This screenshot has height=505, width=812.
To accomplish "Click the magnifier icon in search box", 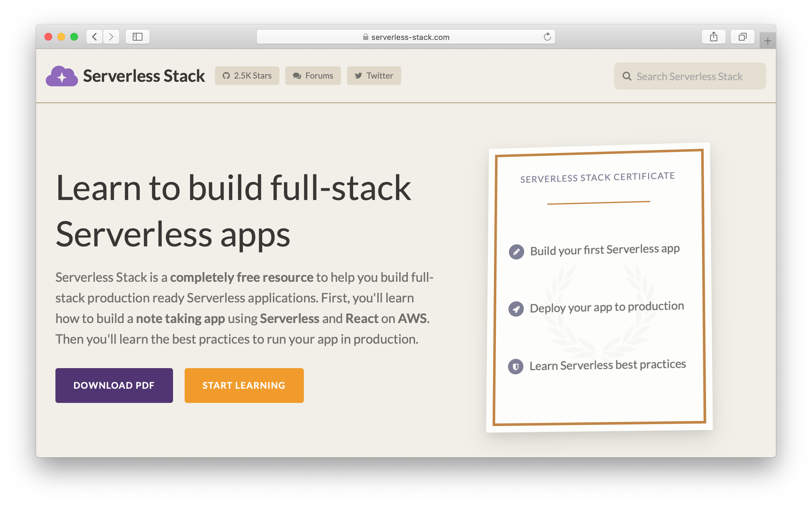I will point(627,76).
